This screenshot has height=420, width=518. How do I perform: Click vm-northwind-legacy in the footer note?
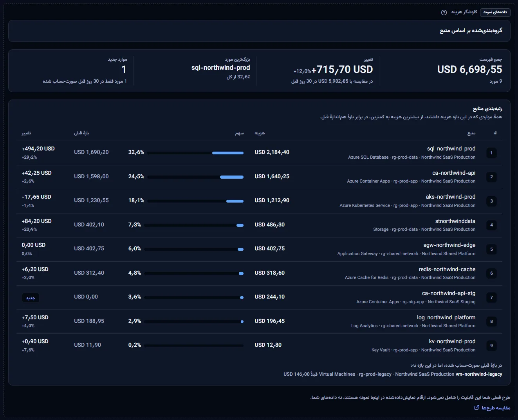coord(479,374)
